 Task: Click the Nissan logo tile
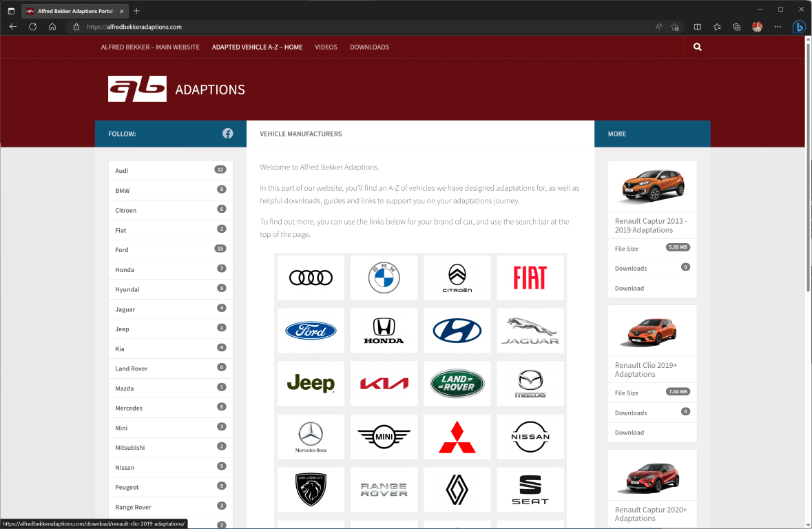click(530, 437)
